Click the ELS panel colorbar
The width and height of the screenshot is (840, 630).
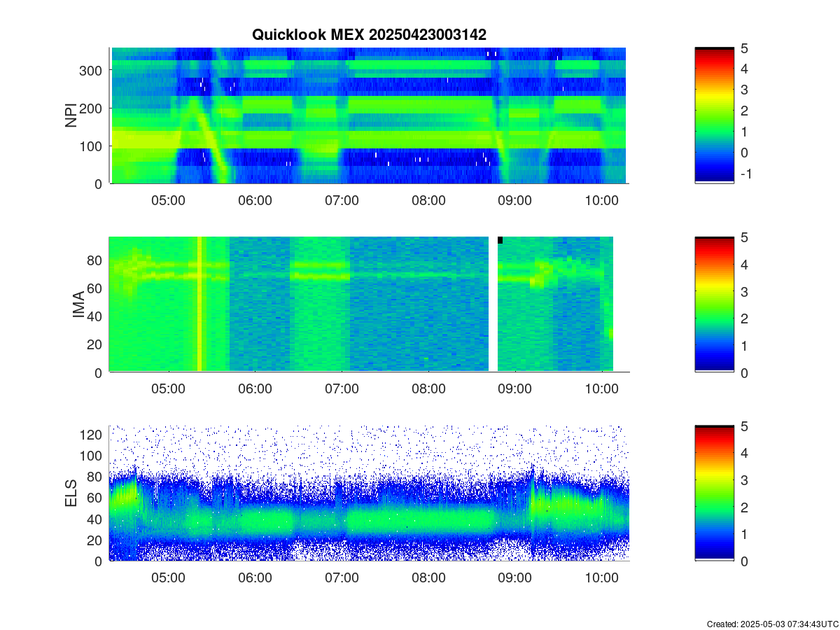[x=714, y=493]
